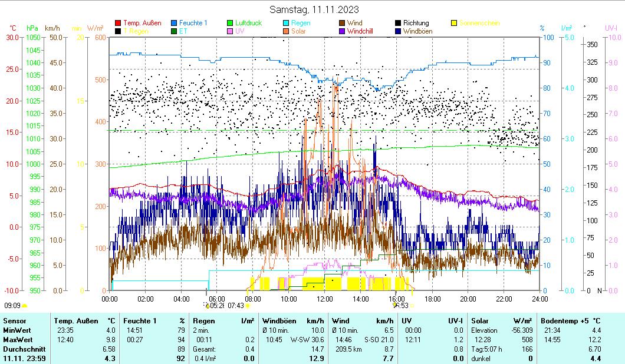The height and width of the screenshot is (364, 625).
Task: Click the '00:00' time axis label under the chart
Action: pyautogui.click(x=110, y=299)
